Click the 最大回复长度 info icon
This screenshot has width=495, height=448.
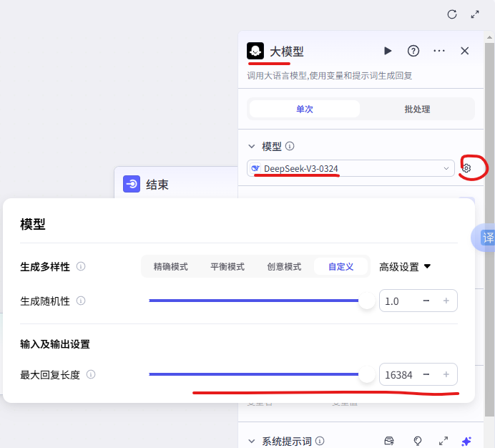click(x=91, y=374)
